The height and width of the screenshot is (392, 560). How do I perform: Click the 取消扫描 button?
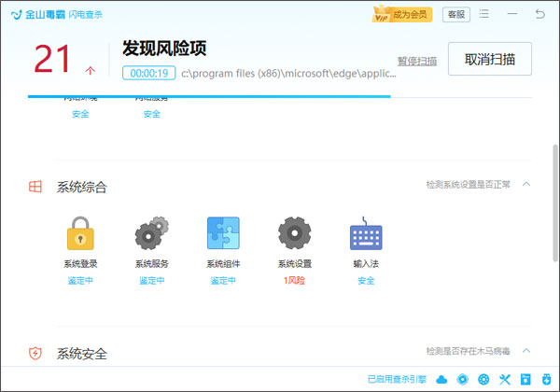(x=490, y=59)
